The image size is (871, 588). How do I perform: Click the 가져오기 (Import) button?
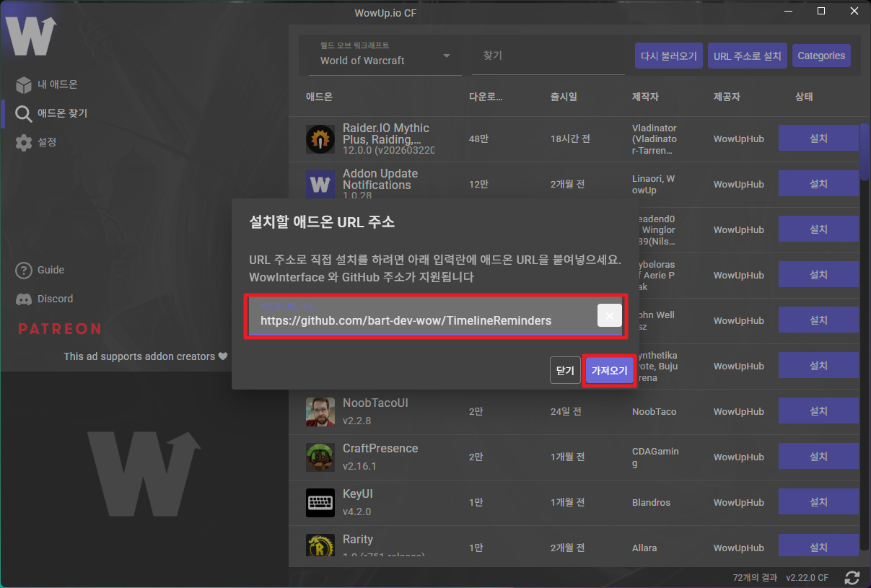click(x=609, y=371)
